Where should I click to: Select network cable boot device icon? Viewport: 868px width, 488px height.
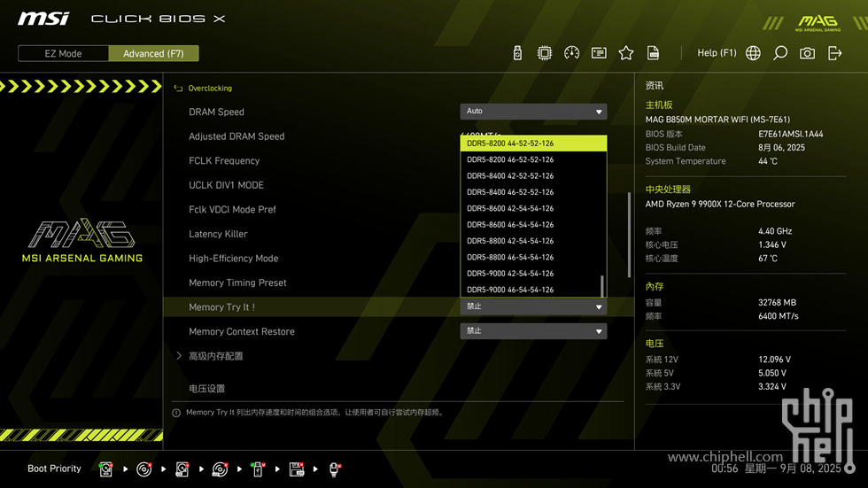tap(335, 469)
